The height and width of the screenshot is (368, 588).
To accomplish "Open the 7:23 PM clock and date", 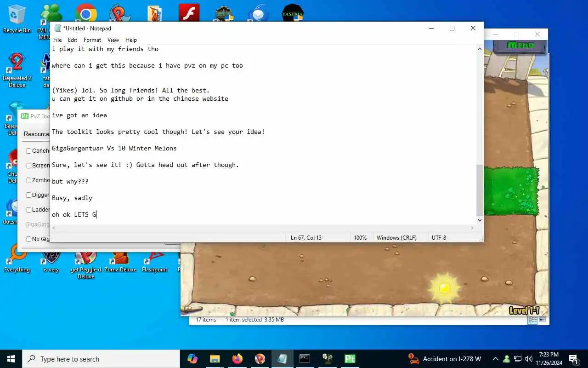I will coord(549,359).
